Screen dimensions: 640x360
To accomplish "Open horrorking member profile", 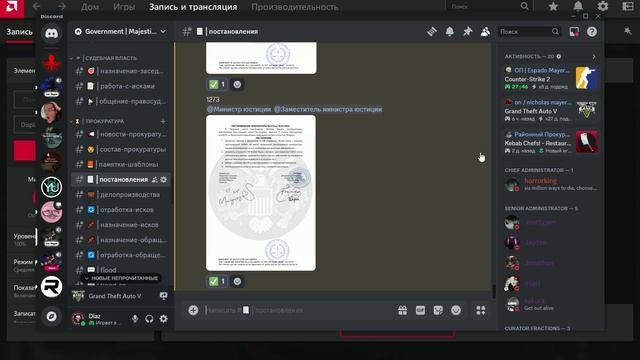I will click(551, 184).
